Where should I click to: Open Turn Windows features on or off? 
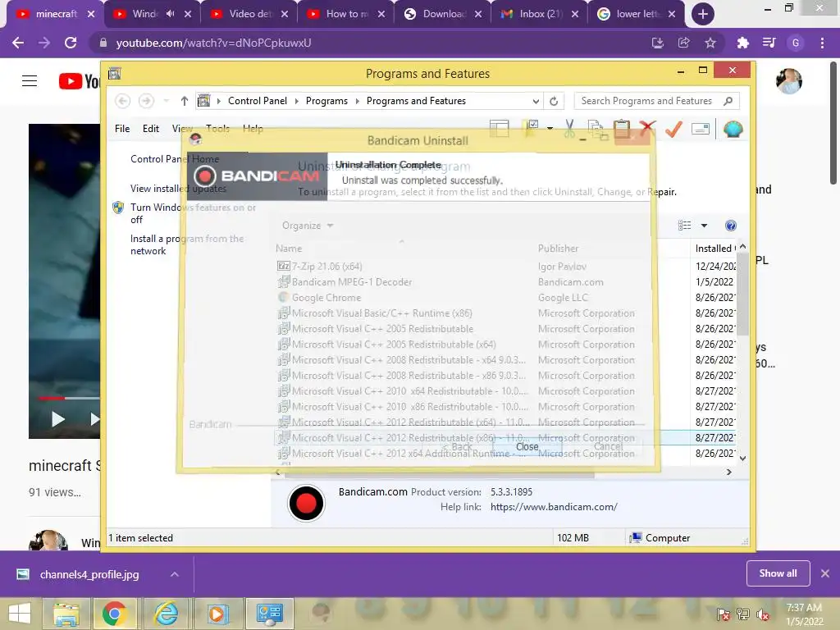coord(193,213)
